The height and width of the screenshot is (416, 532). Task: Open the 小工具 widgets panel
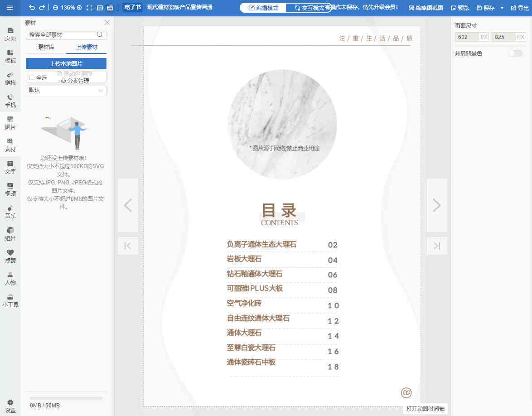10,301
